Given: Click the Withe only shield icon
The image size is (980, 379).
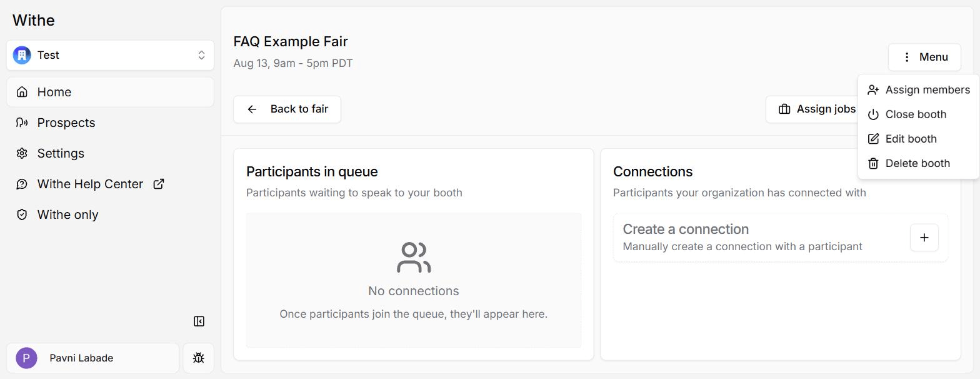Looking at the screenshot, I should tap(22, 215).
